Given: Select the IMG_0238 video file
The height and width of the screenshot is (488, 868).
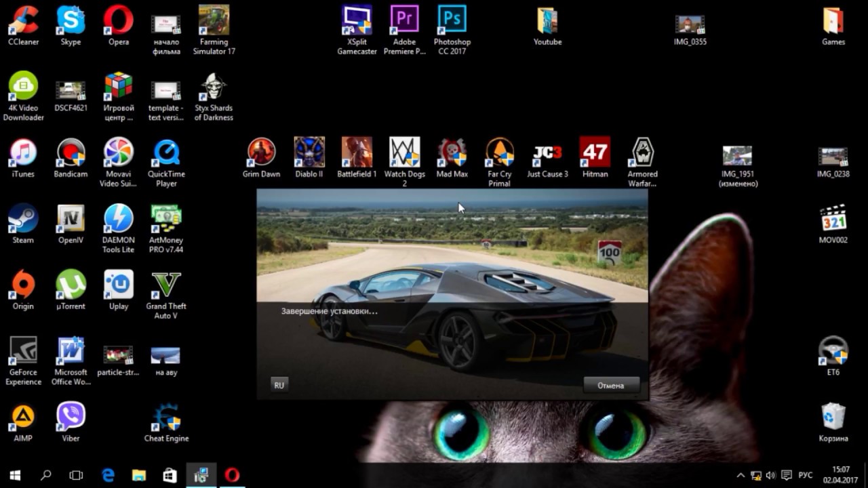Looking at the screenshot, I should tap(833, 158).
